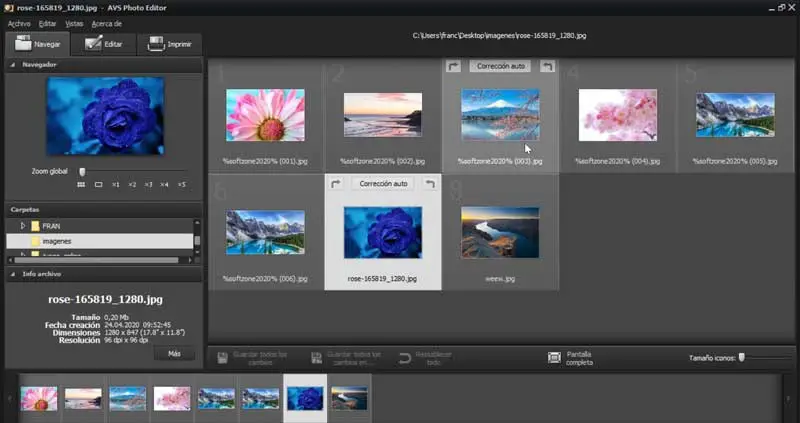Select %softzone2020% (002).jpg sunset beach thumbnail
Screen dimensions: 800x423
(x=383, y=115)
